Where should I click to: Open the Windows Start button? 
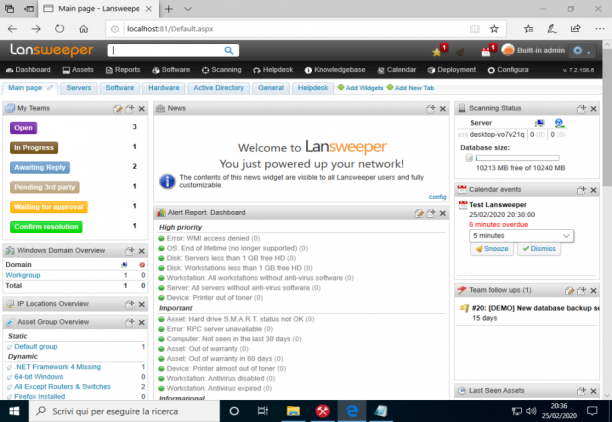[14, 411]
